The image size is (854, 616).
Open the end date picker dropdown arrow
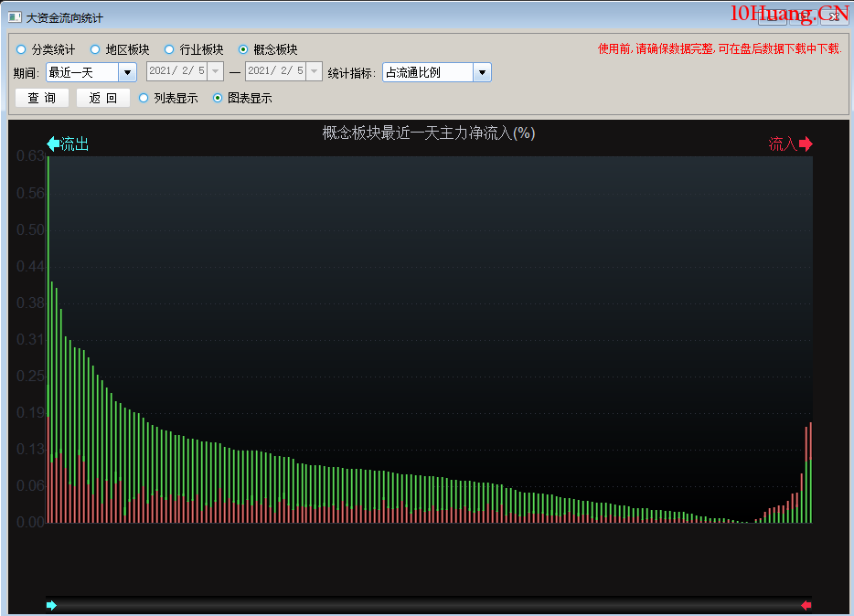[314, 71]
